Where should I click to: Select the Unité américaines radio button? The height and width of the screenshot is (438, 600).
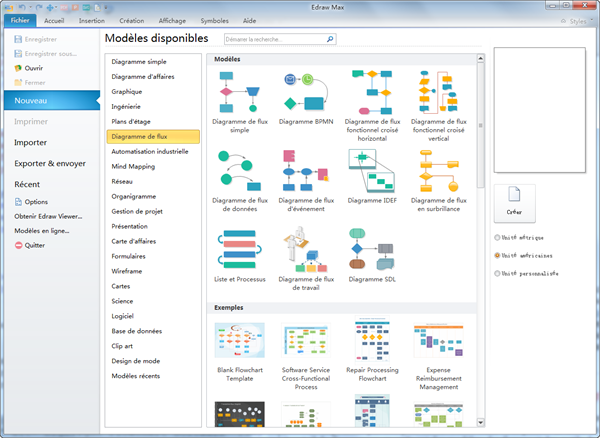point(497,255)
